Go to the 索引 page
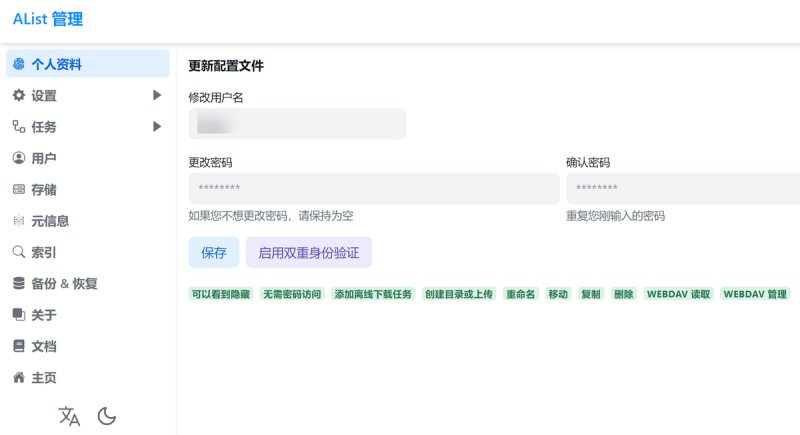The width and height of the screenshot is (800, 435). [88, 252]
